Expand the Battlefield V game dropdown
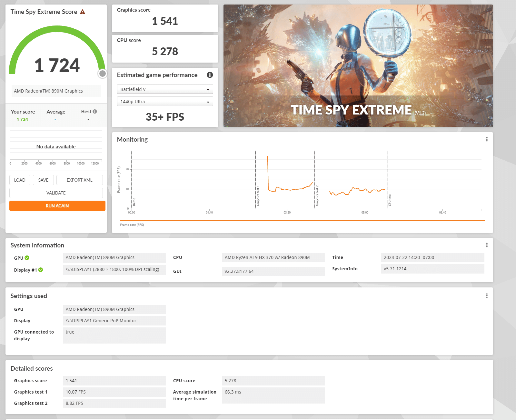516x420 pixels. pos(165,89)
